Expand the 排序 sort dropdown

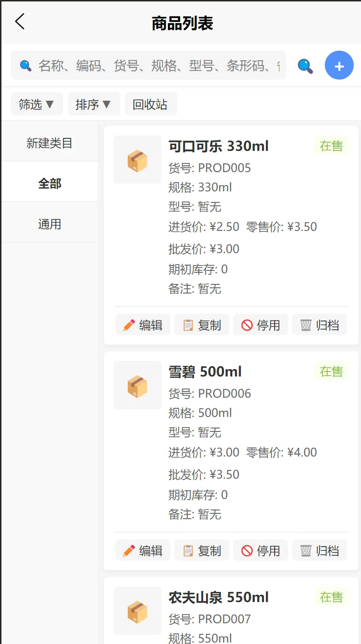click(94, 104)
